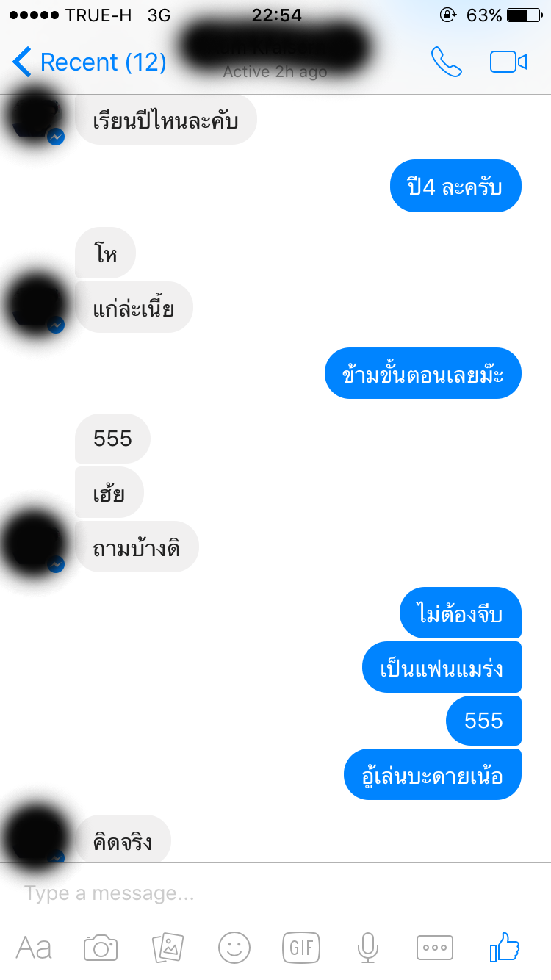The image size is (551, 980).
Task: Open the photo gallery picker icon
Action: click(x=168, y=948)
